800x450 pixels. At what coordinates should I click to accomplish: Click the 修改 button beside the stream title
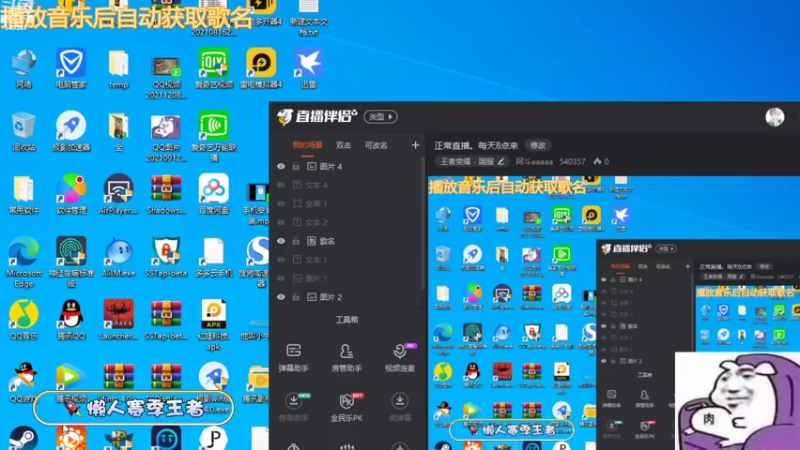538,145
